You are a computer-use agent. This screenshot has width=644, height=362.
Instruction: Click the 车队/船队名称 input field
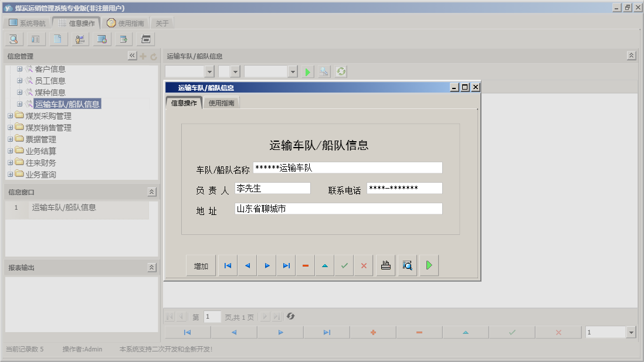pyautogui.click(x=346, y=168)
